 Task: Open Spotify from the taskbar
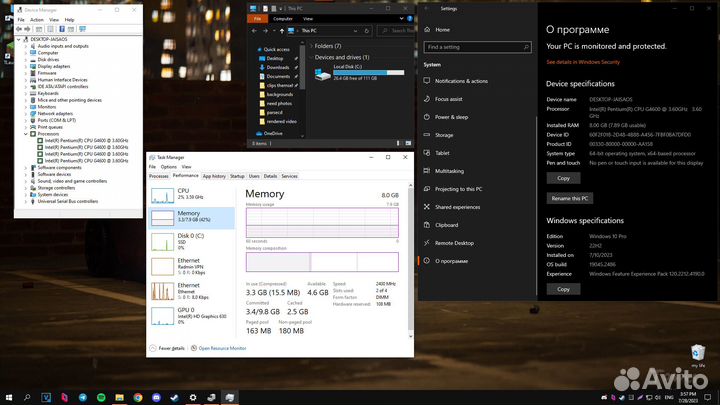(x=101, y=397)
